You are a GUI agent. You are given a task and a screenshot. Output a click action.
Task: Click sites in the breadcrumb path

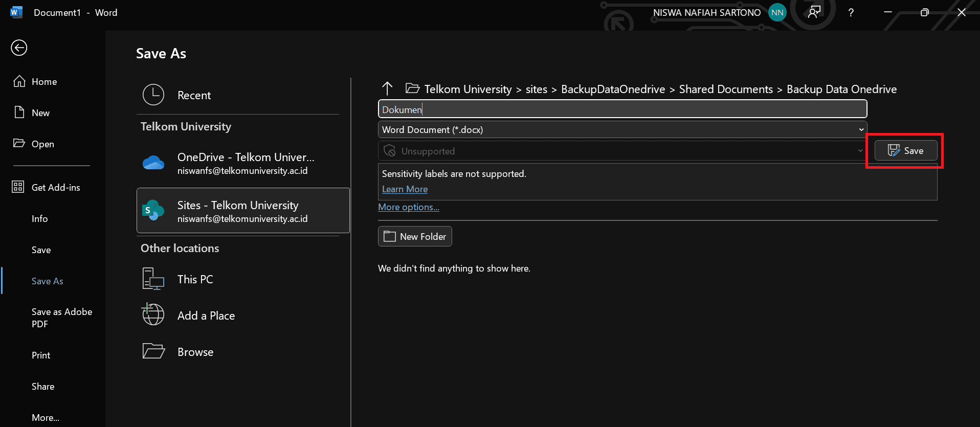coord(537,89)
